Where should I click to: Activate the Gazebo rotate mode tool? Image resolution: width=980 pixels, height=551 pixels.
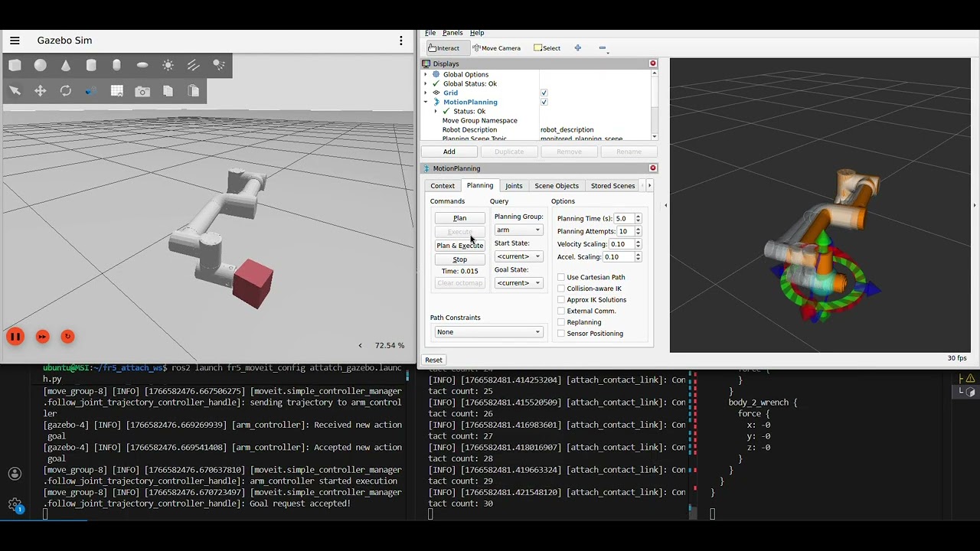pos(66,91)
